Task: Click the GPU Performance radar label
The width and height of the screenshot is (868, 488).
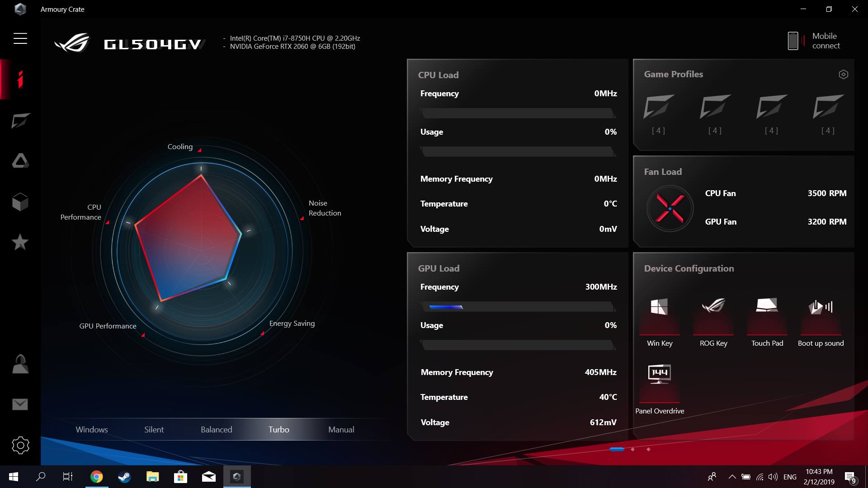Action: pos(108,326)
